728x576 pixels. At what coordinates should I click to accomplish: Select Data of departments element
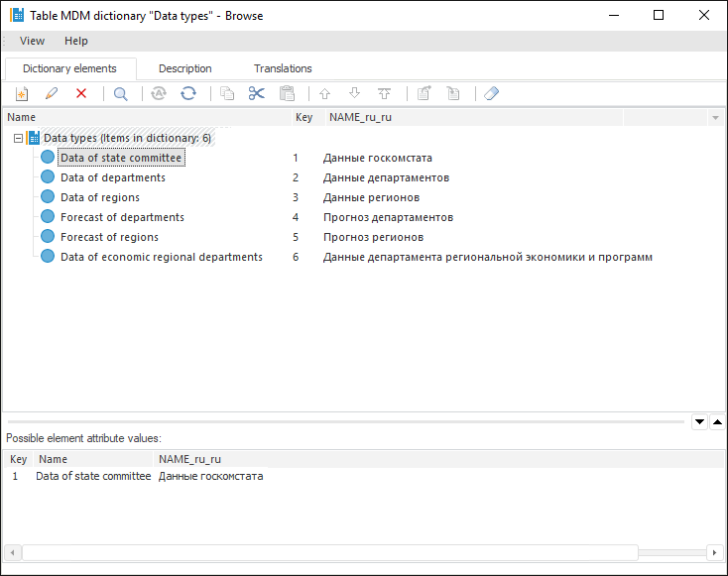pyautogui.click(x=113, y=177)
